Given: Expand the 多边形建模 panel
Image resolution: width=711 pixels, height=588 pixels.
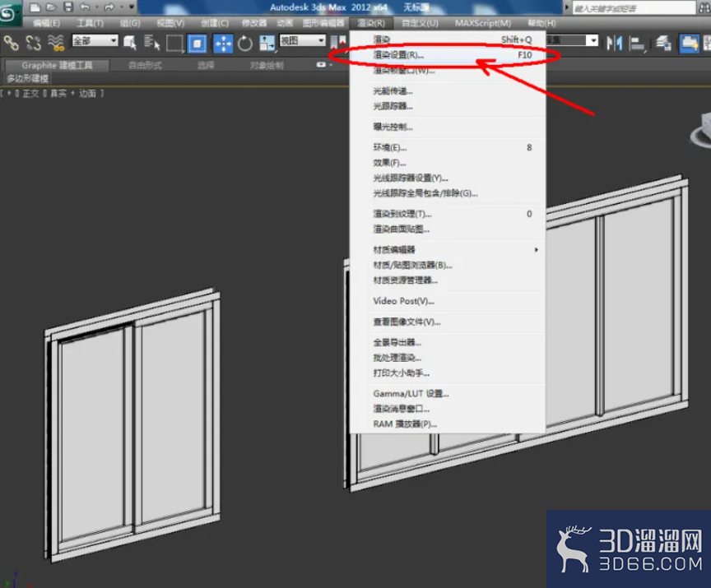Looking at the screenshot, I should (28, 78).
